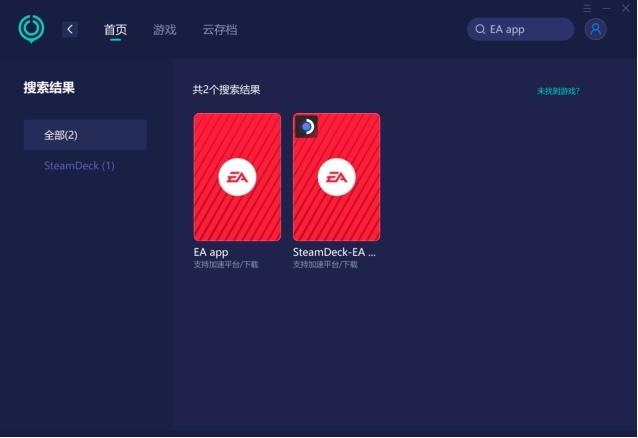Viewport: 638px width, 438px height.
Task: Go back with the left chevron button
Action: (x=70, y=29)
